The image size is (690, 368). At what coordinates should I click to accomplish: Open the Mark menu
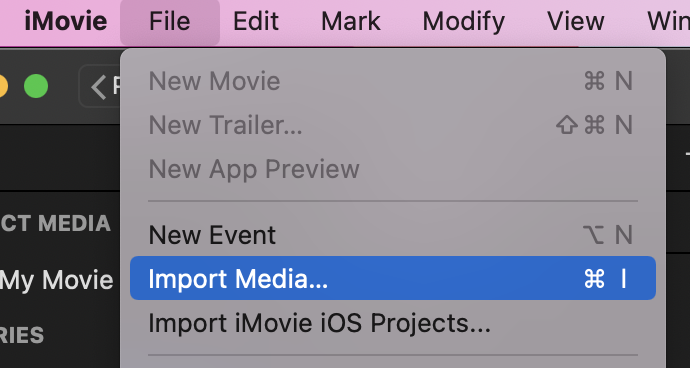point(351,21)
